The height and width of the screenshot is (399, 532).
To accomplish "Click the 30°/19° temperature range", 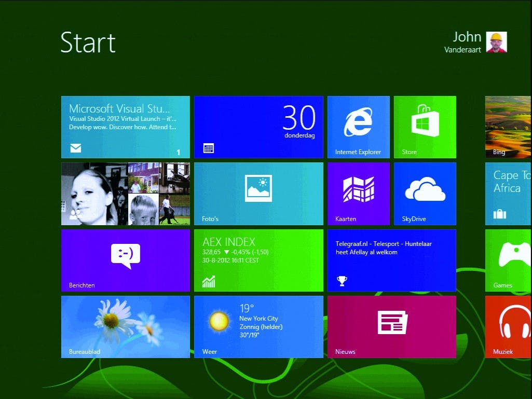I will tap(249, 335).
